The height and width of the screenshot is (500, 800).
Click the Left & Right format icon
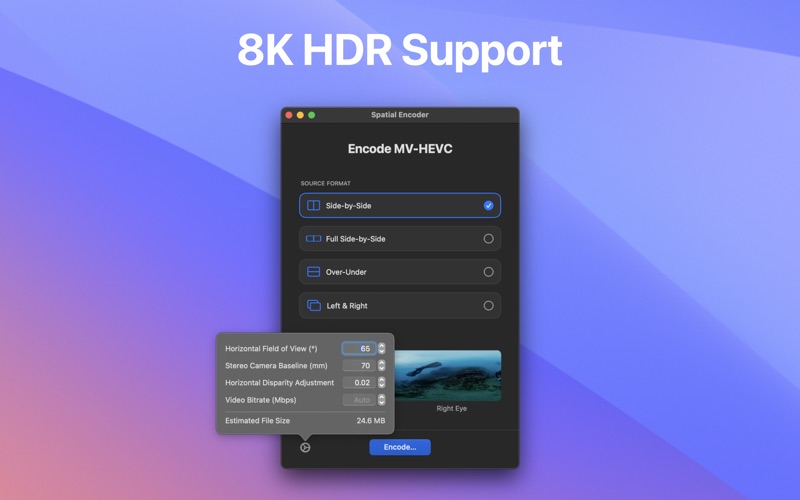tap(314, 306)
